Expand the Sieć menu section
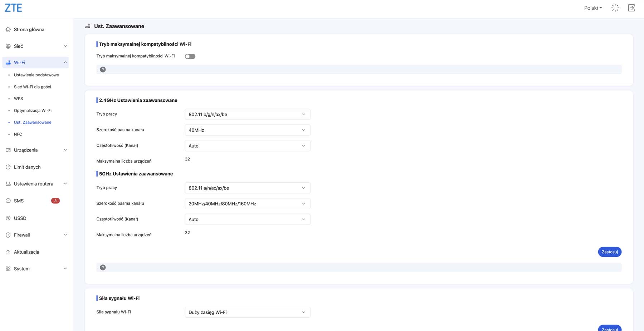 (x=36, y=46)
